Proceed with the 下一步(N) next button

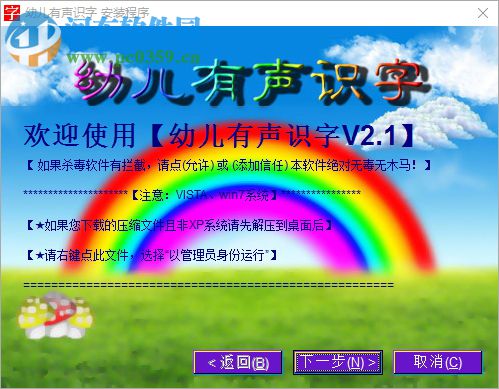point(338,362)
